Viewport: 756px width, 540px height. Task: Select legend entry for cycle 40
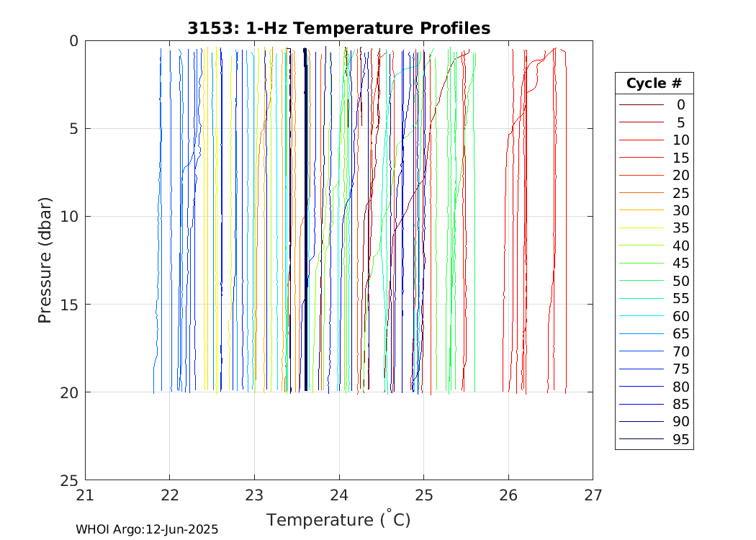[654, 246]
